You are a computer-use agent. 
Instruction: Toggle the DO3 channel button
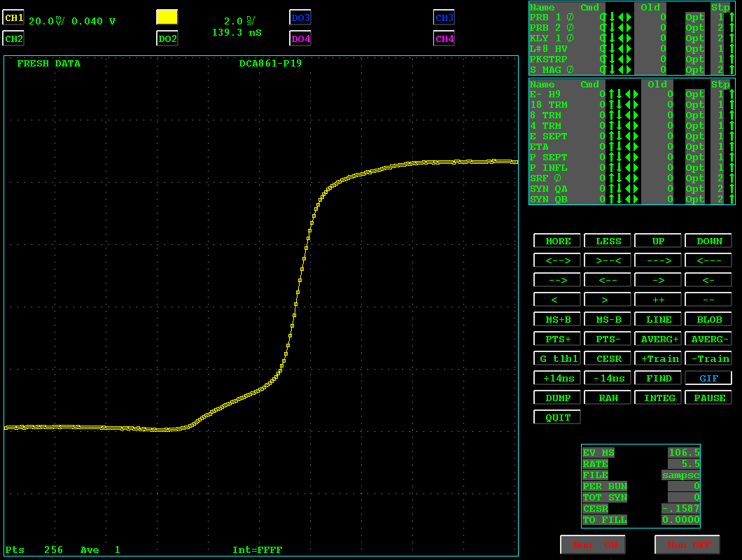[x=300, y=18]
